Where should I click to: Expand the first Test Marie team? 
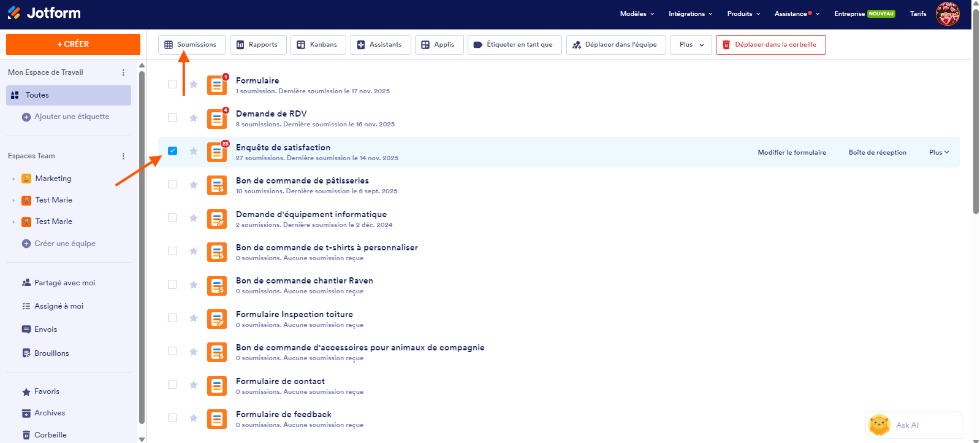coord(13,201)
